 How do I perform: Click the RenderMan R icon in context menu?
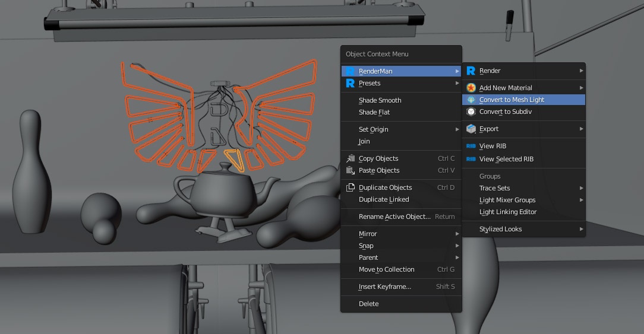pos(350,71)
